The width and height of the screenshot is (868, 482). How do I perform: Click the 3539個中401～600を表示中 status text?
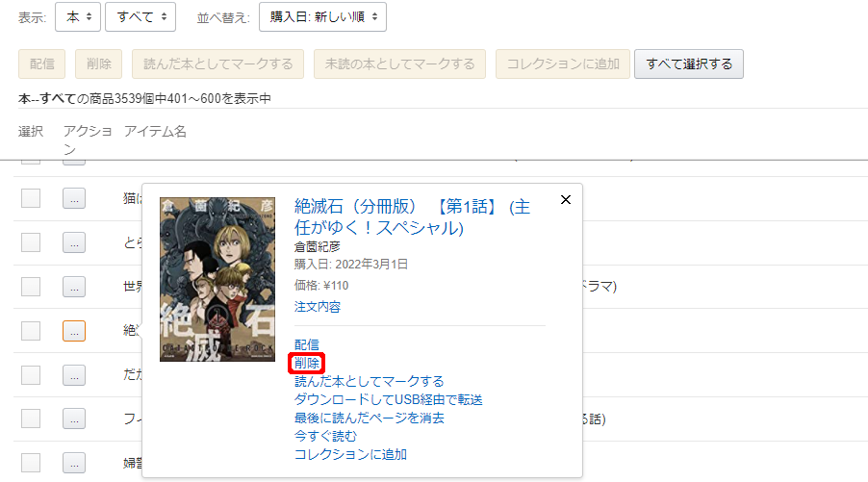tap(192, 98)
